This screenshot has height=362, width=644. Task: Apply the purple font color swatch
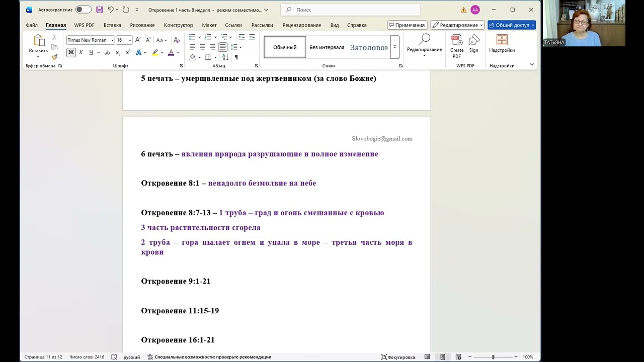(x=171, y=53)
